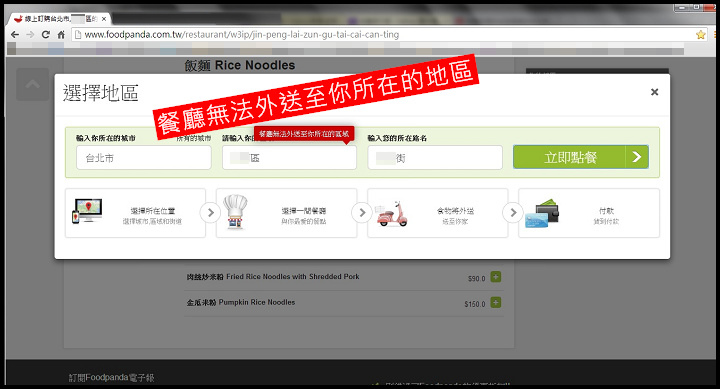Click the city field showing 台北市
720x389 pixels.
pyautogui.click(x=144, y=158)
